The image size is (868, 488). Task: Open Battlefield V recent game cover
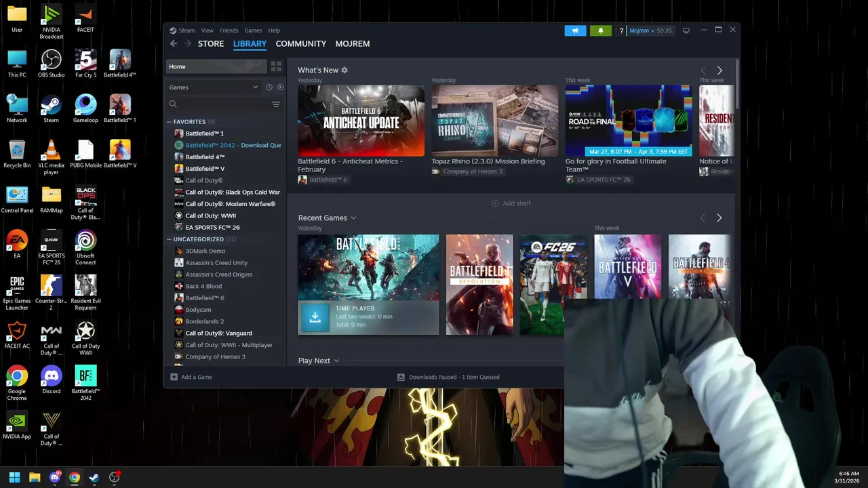pyautogui.click(x=627, y=266)
